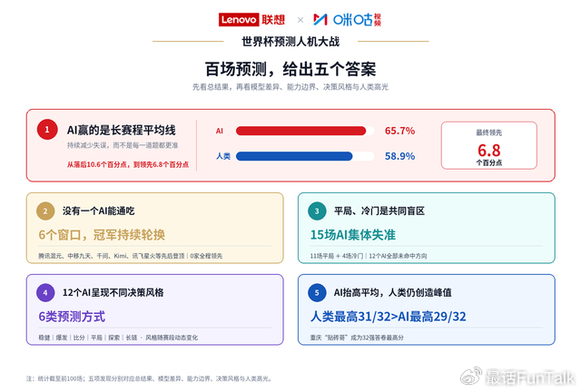Viewport: 581px width, 392px height.
Task: Click the 世界杯预测人机大战 title
Action: pos(290,42)
